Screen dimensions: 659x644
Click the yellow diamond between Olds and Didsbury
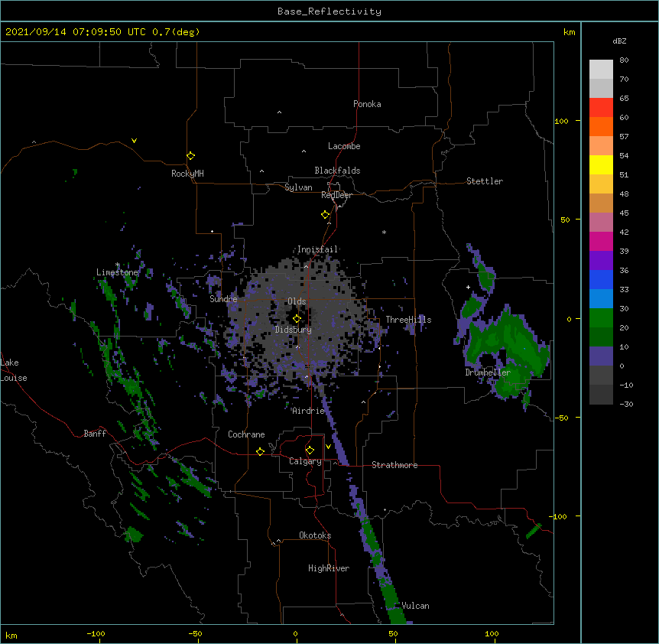(x=297, y=319)
